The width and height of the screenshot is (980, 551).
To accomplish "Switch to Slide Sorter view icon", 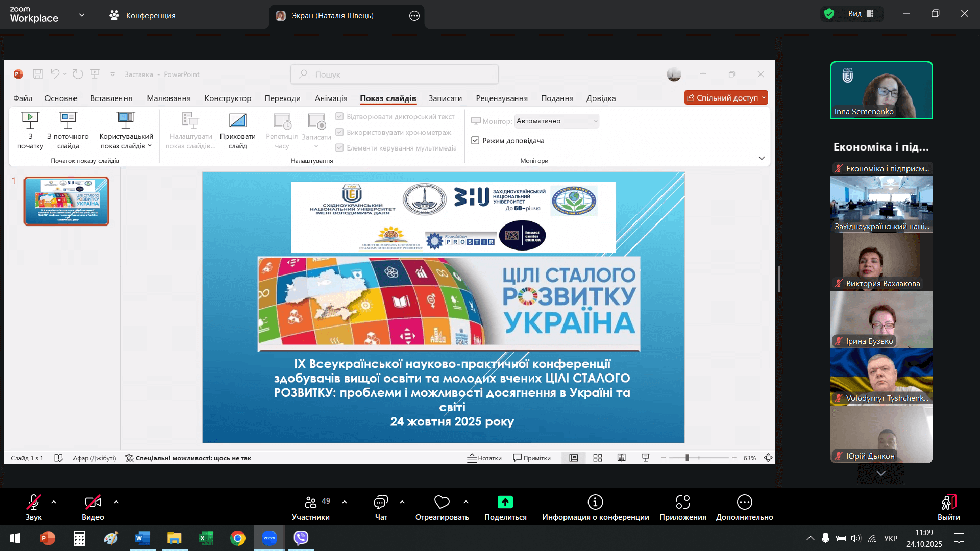I will 597,458.
